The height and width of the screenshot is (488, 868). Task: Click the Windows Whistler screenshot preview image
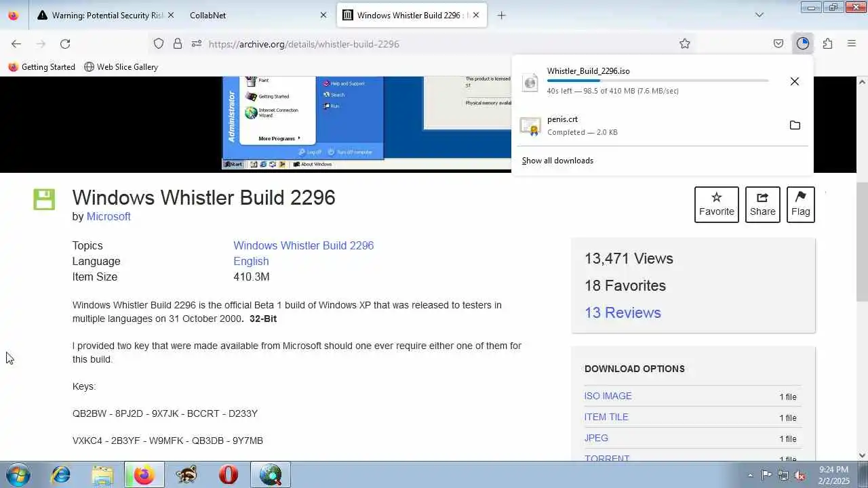pos(366,122)
